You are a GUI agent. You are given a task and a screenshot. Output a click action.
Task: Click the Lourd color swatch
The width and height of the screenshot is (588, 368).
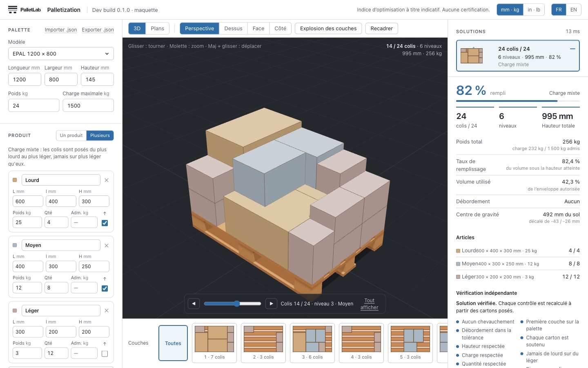point(15,180)
